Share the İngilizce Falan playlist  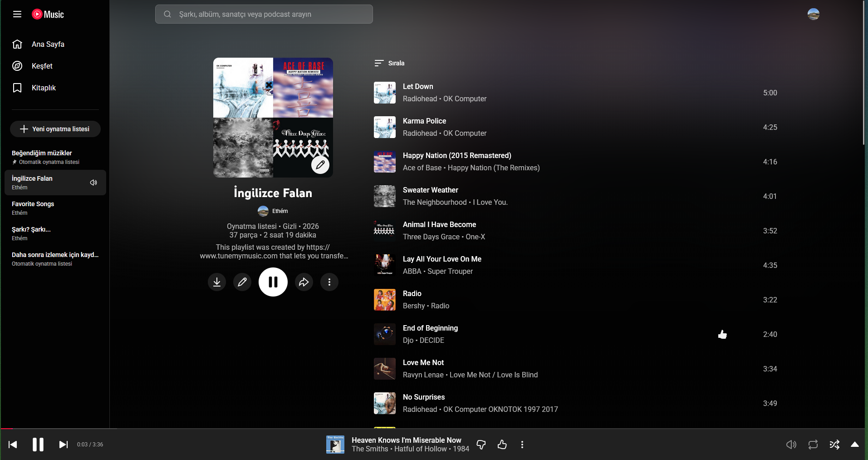tap(304, 282)
